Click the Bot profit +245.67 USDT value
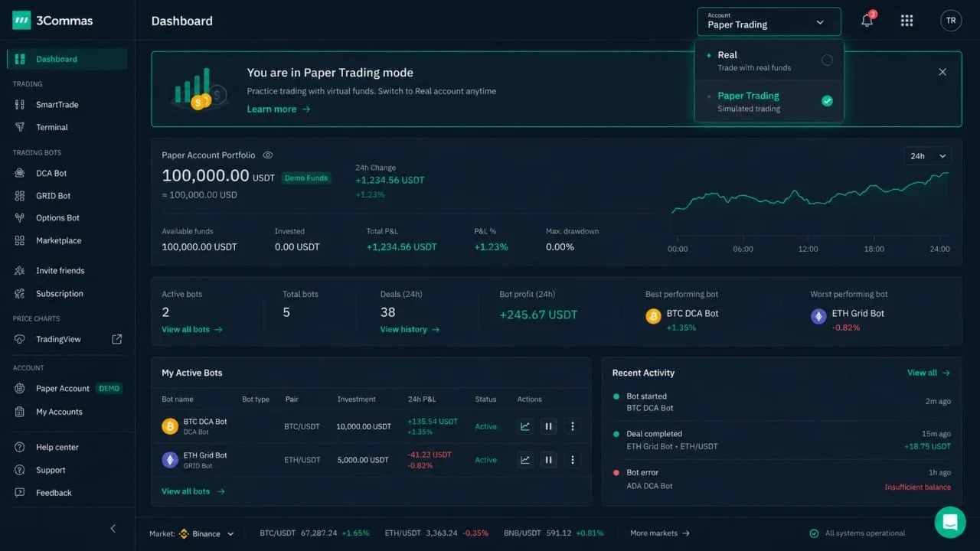Screen dimensions: 980x551 (538, 315)
